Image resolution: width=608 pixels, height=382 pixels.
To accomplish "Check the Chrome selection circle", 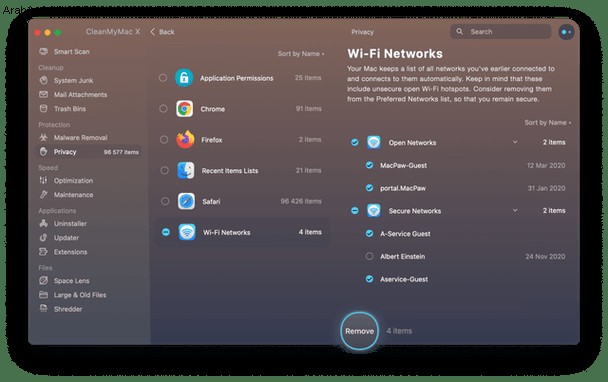I will click(163, 109).
